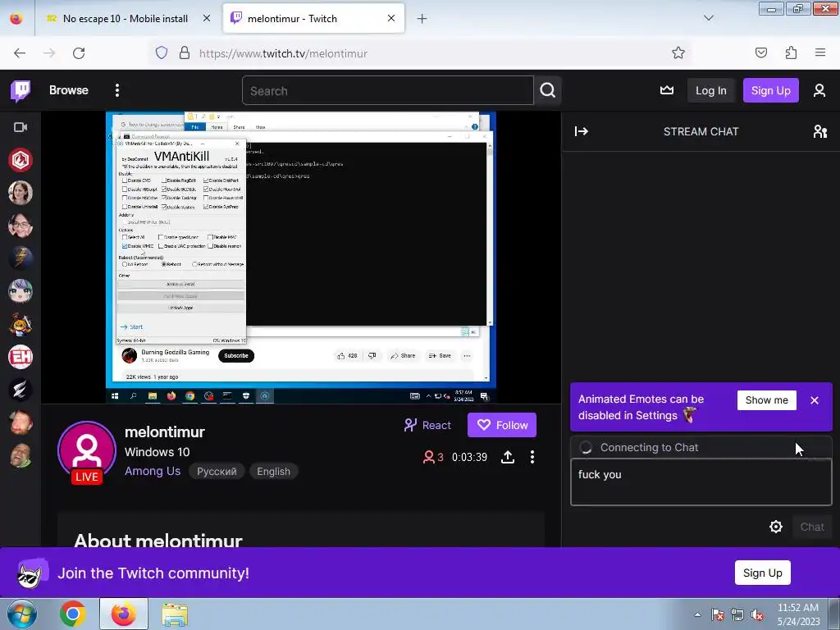840x630 pixels.
Task: Dismiss the Animated Emotes notice
Action: coord(815,400)
